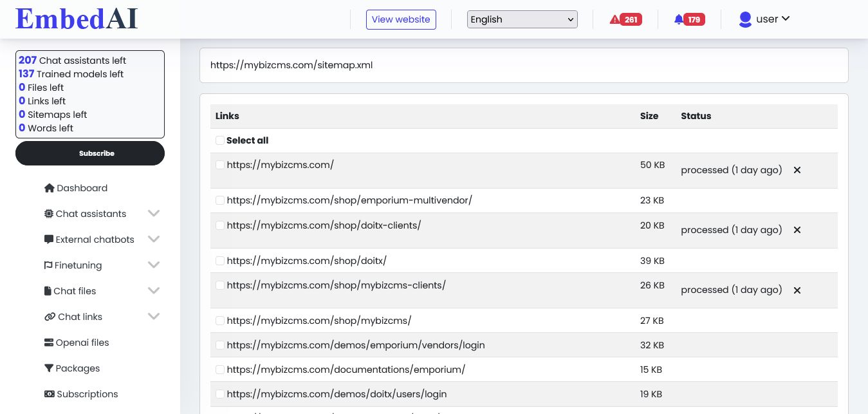Image resolution: width=868 pixels, height=414 pixels.
Task: Open Chat links in the sidebar
Action: [80, 317]
